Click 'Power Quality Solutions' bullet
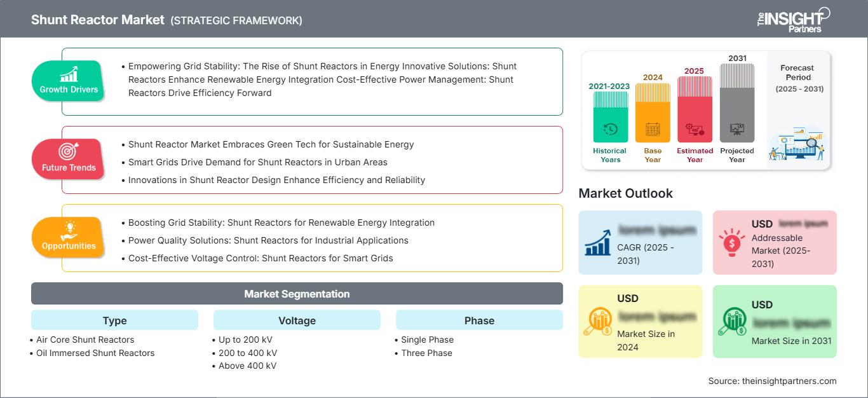Viewport: 868px width, 398px height. click(x=268, y=240)
